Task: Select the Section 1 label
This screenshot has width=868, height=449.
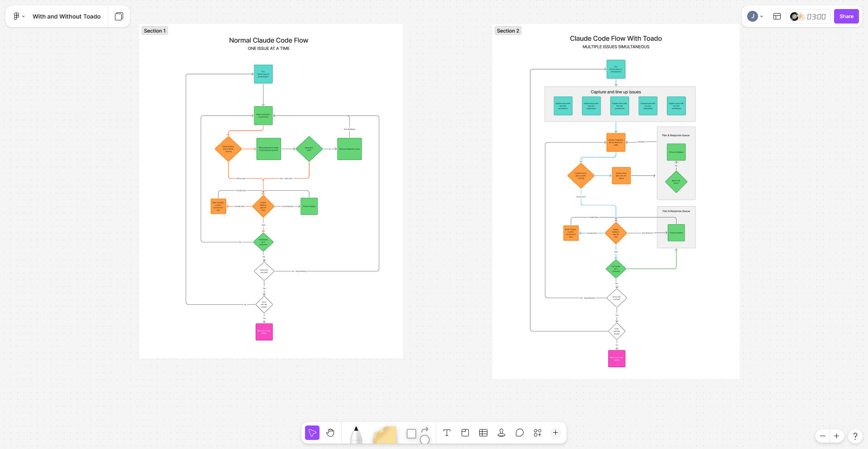Action: 155,31
